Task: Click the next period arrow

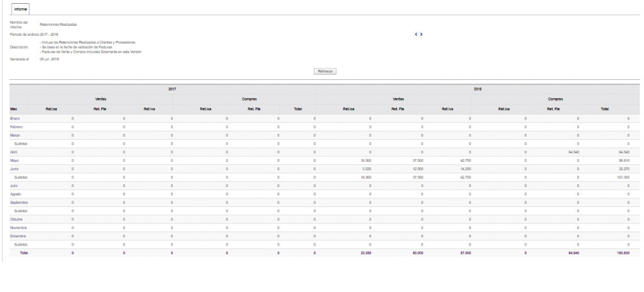Action: (421, 34)
